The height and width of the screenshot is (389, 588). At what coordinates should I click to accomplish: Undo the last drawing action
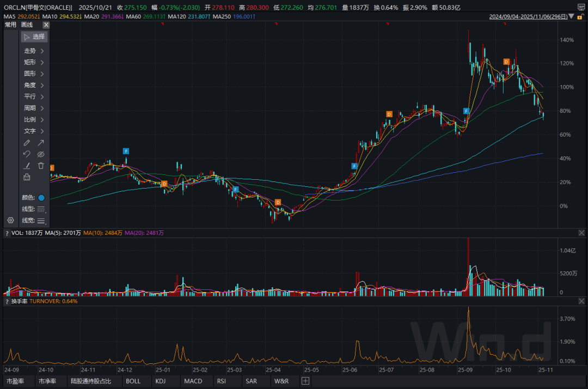(27, 154)
